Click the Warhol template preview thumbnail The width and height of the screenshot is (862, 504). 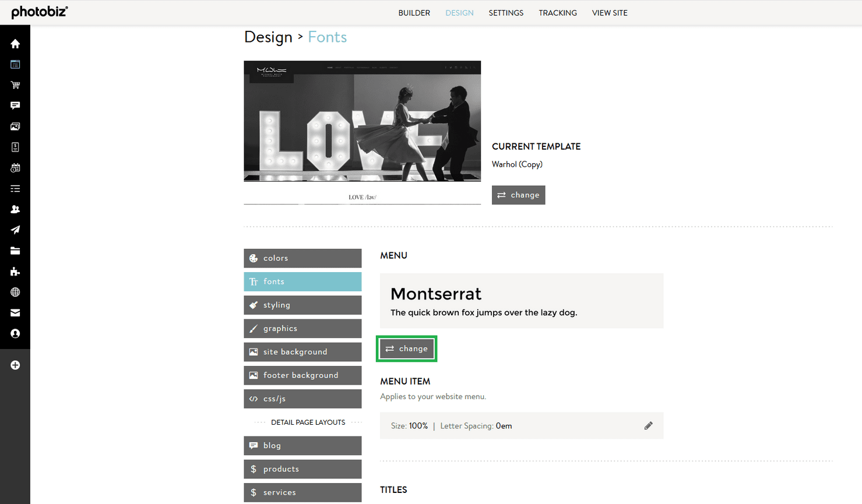(x=362, y=121)
